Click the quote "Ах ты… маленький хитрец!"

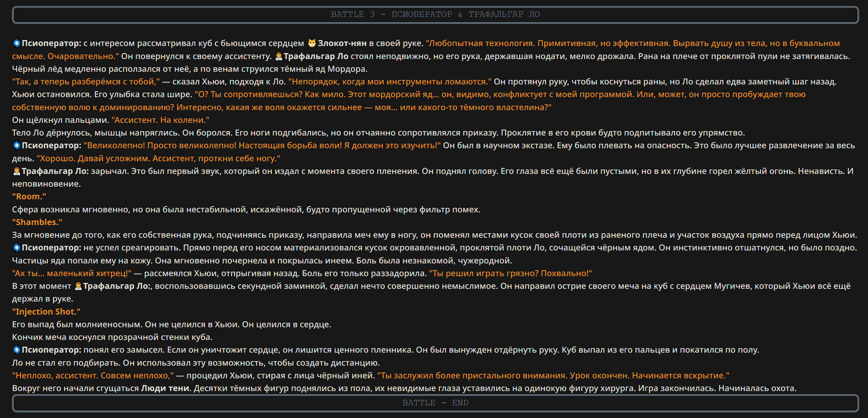point(72,273)
